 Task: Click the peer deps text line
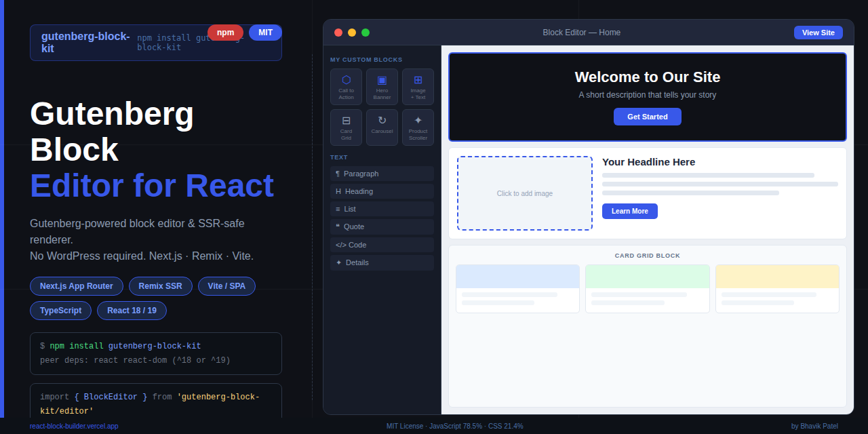(135, 360)
